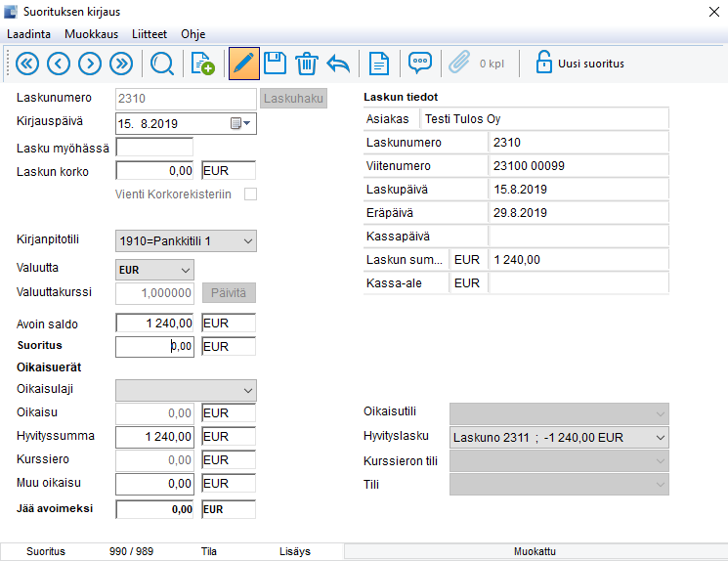
Task: Click the Kassapäivä empty value cell
Action: [x=578, y=237]
